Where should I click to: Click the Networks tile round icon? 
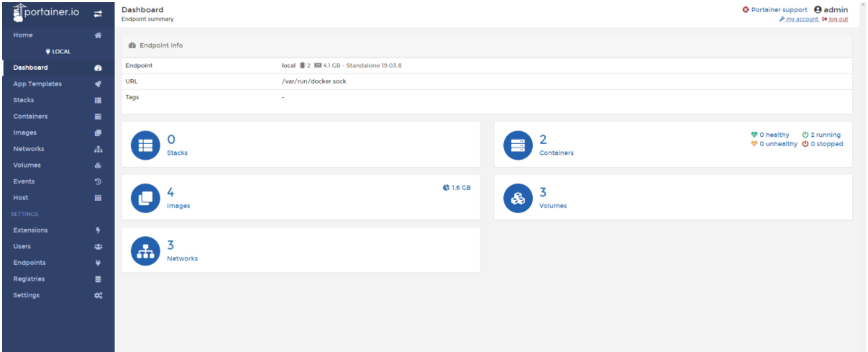(145, 251)
